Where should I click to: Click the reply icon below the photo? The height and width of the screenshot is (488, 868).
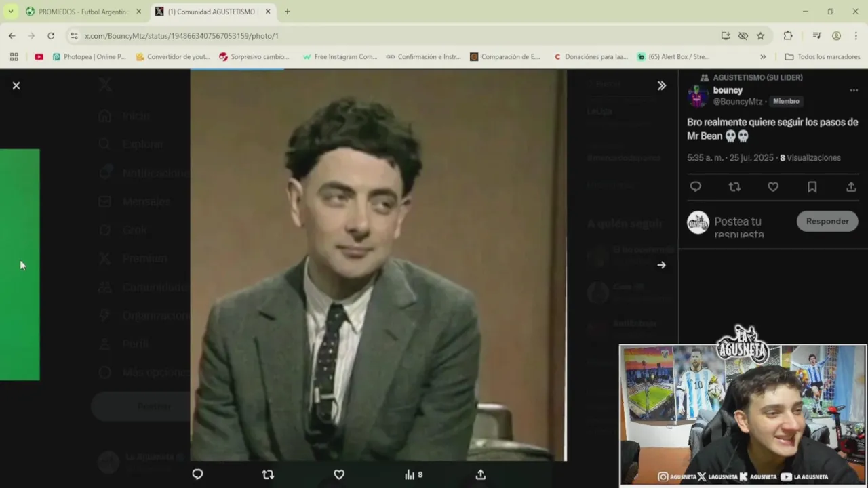pyautogui.click(x=197, y=474)
